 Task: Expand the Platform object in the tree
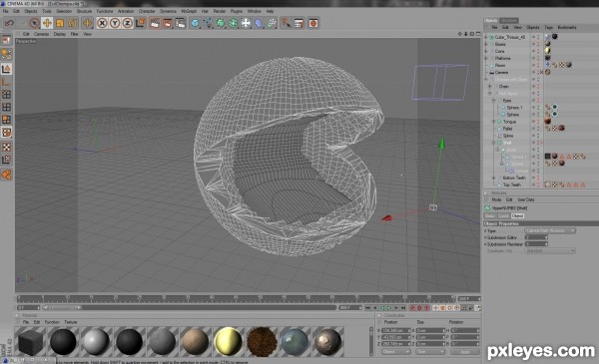click(486, 59)
